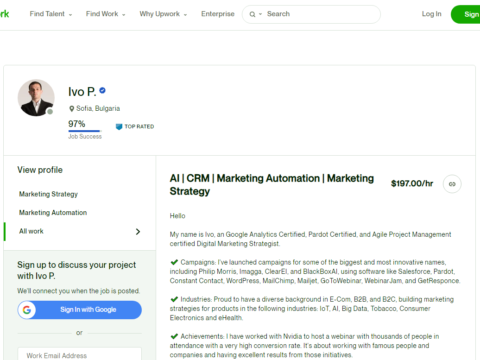Click the Sofia, Bulgaria location pin
The width and height of the screenshot is (480, 360).
tap(71, 109)
